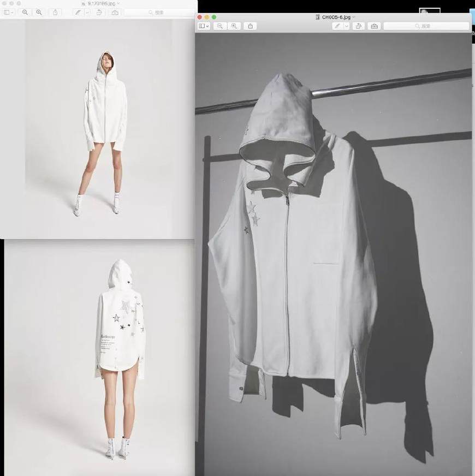The image size is (475, 476).
Task: Maximize the CH005-6.jpg window with green button
Action: pyautogui.click(x=214, y=17)
